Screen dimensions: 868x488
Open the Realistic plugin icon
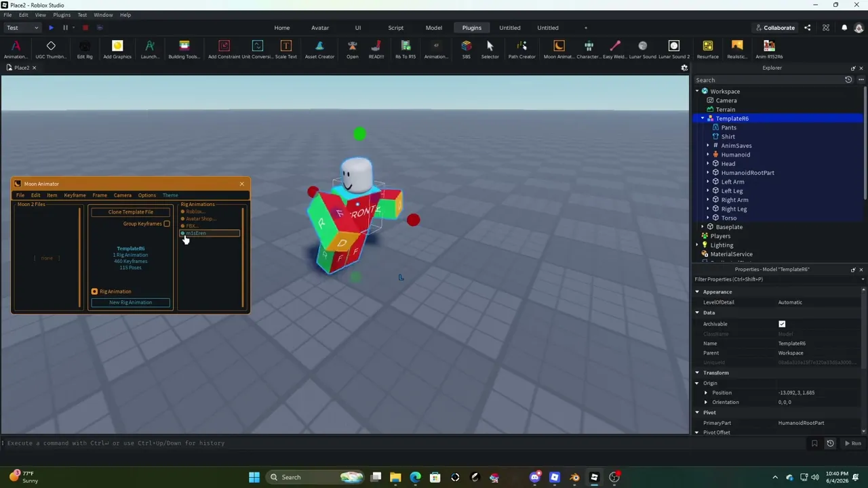coord(737,49)
